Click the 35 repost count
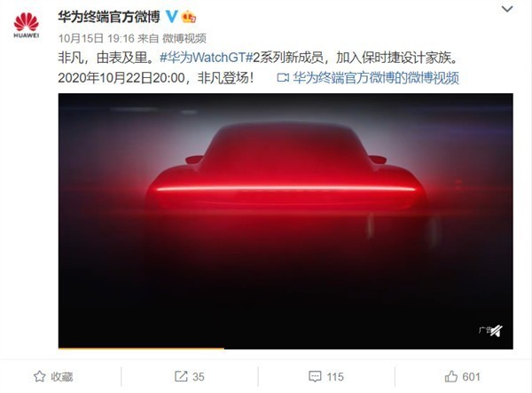The height and width of the screenshot is (393, 532). click(199, 376)
